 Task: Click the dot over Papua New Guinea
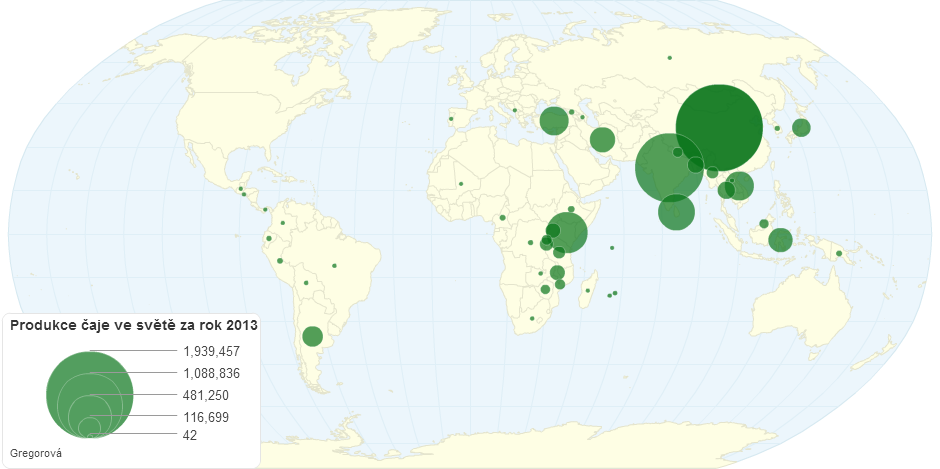coord(838,254)
